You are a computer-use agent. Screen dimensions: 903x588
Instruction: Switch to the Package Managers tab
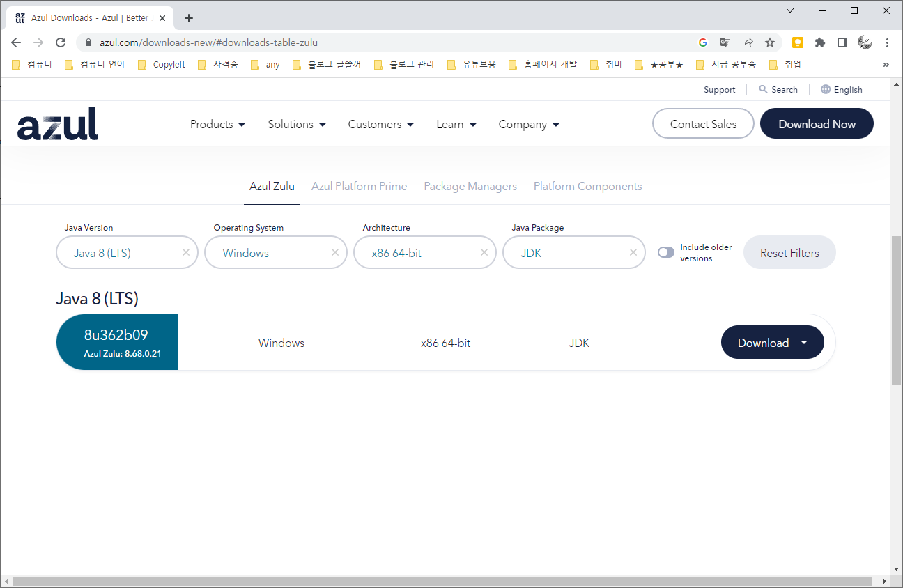pos(470,186)
